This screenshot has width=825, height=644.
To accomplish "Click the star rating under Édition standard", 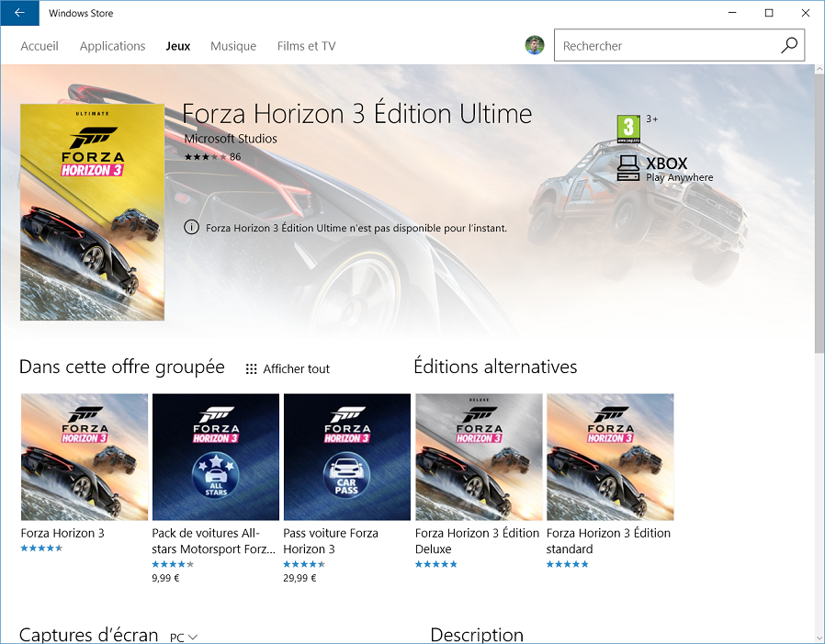I will 567,564.
